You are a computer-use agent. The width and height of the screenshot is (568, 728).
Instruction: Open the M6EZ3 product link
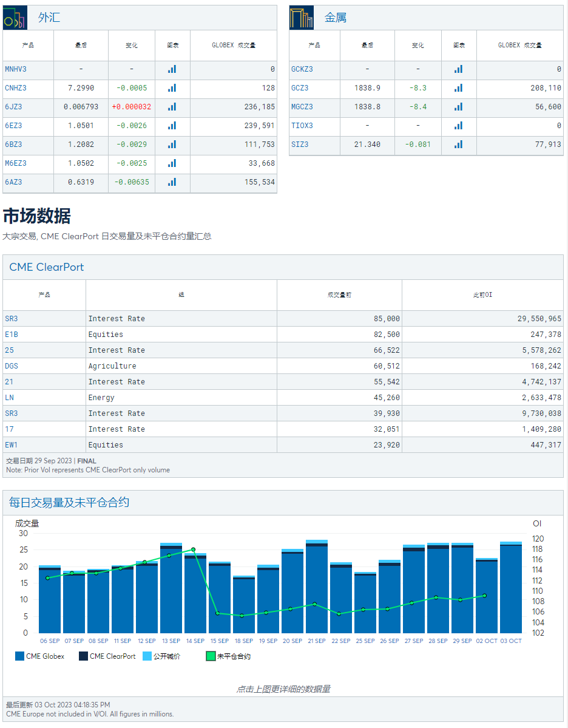tap(16, 163)
